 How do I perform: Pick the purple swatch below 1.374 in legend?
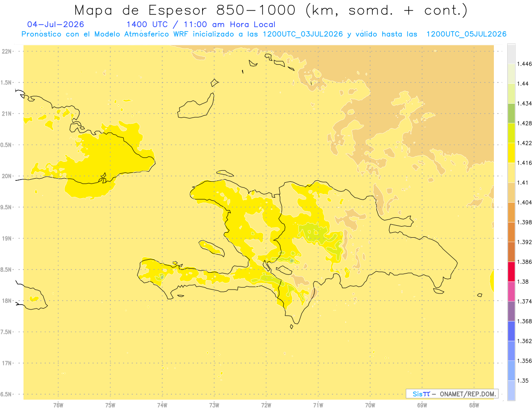point(511,311)
